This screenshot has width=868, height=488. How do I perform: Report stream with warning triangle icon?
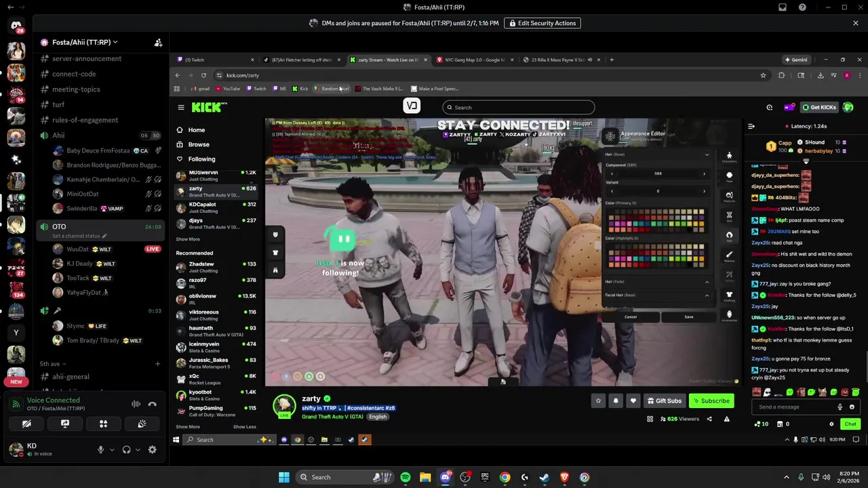[x=726, y=419]
